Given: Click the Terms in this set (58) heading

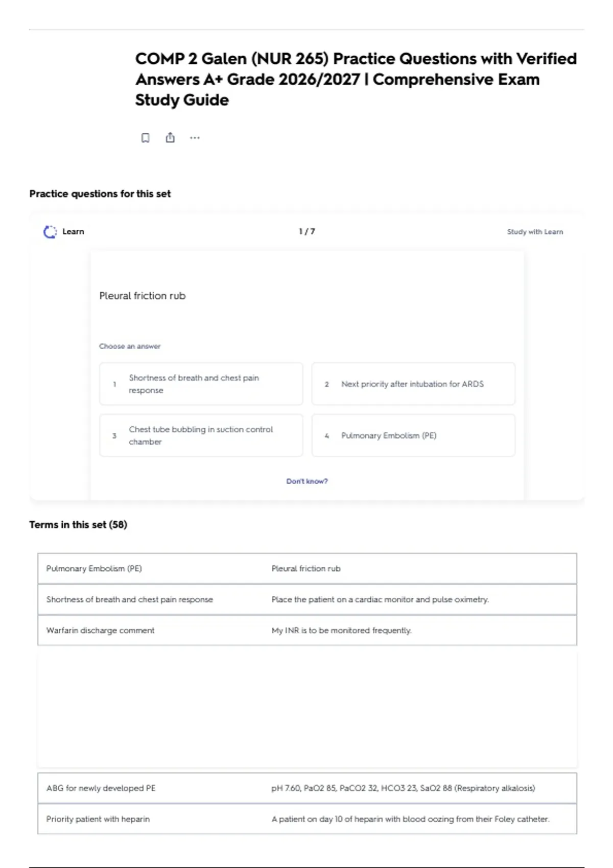Looking at the screenshot, I should (x=78, y=524).
